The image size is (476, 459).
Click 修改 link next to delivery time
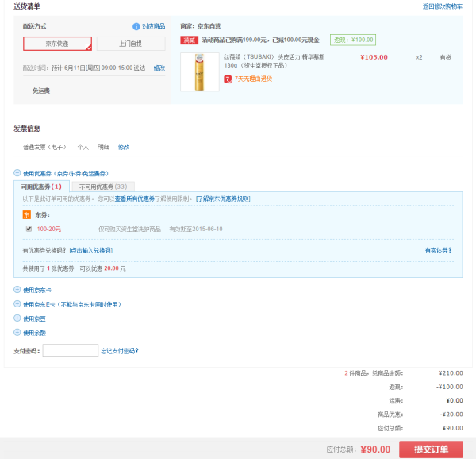coord(159,68)
